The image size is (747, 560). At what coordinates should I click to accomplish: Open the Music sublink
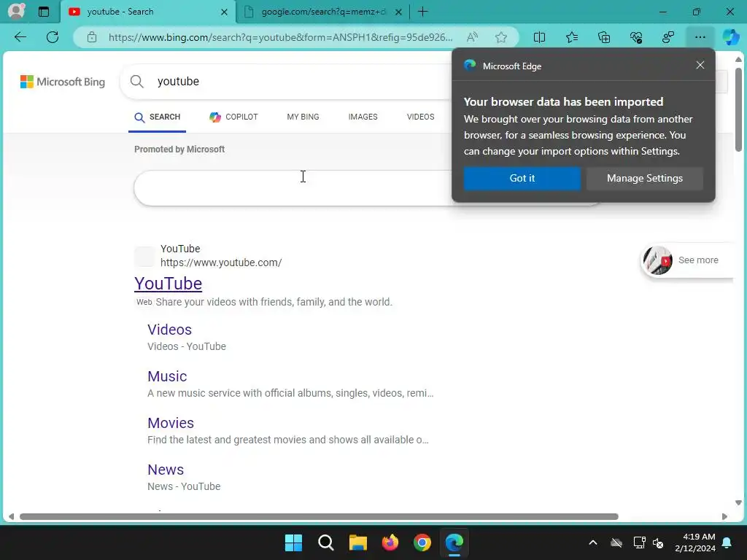(x=167, y=376)
